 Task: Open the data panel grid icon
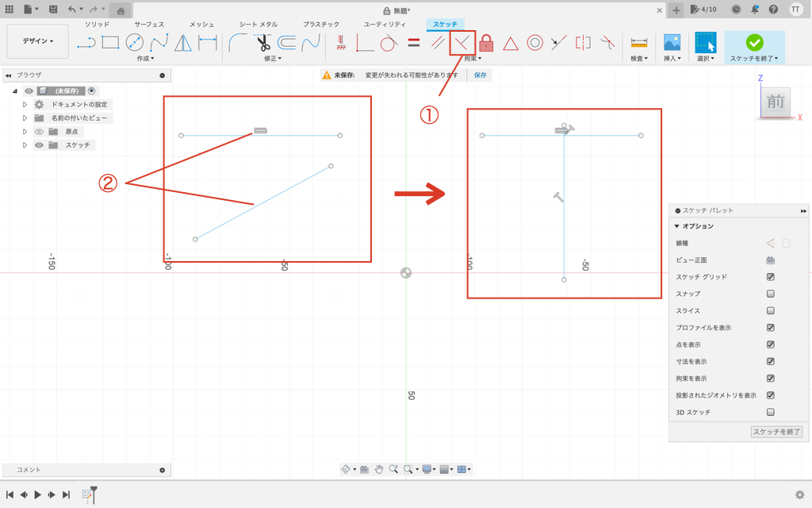click(10, 10)
